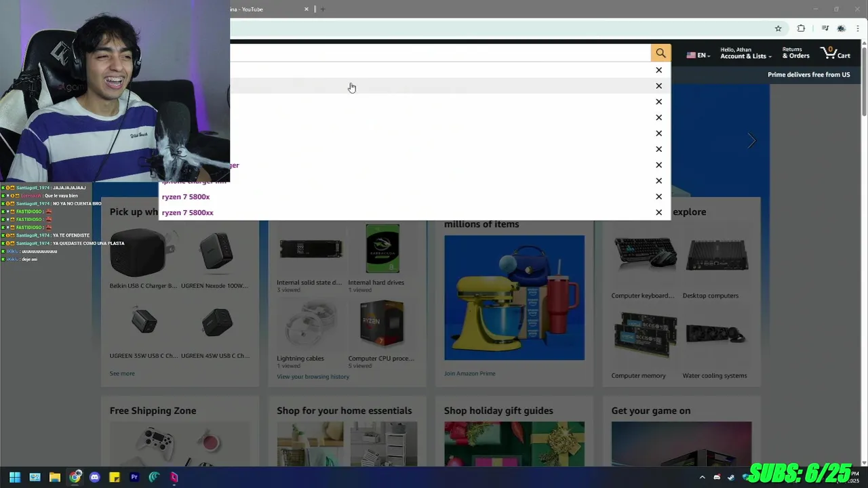Click the Steam tray icon
This screenshot has width=868, height=488.
(x=730, y=477)
